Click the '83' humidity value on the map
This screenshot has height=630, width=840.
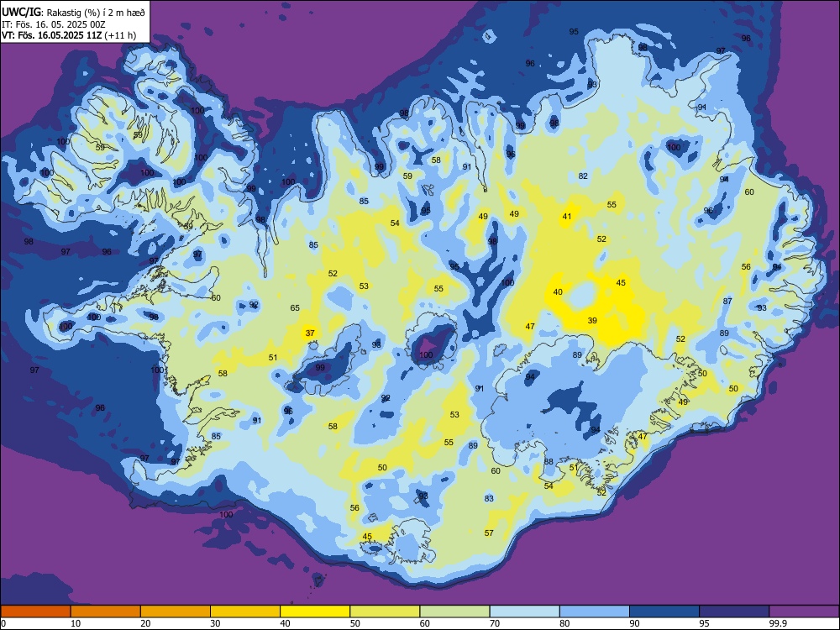(x=489, y=498)
